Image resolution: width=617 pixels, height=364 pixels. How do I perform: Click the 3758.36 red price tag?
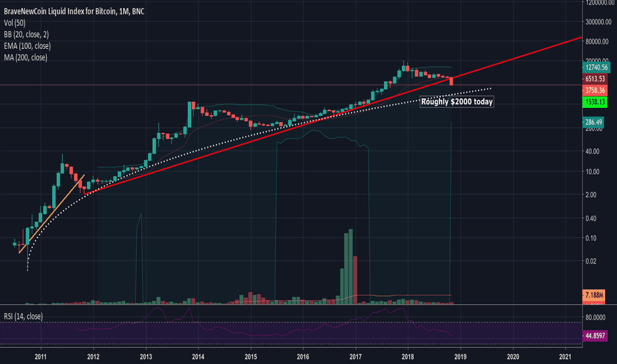[594, 91]
